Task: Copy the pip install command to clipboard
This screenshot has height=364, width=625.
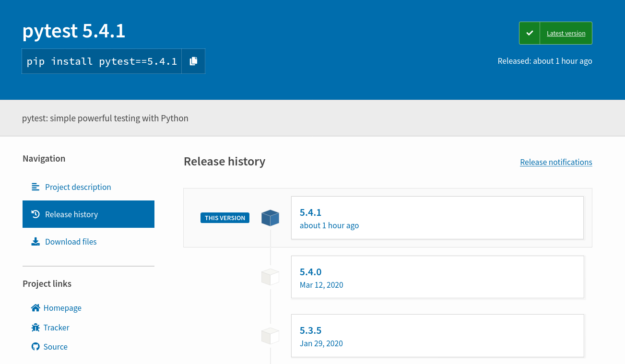Action: 193,61
